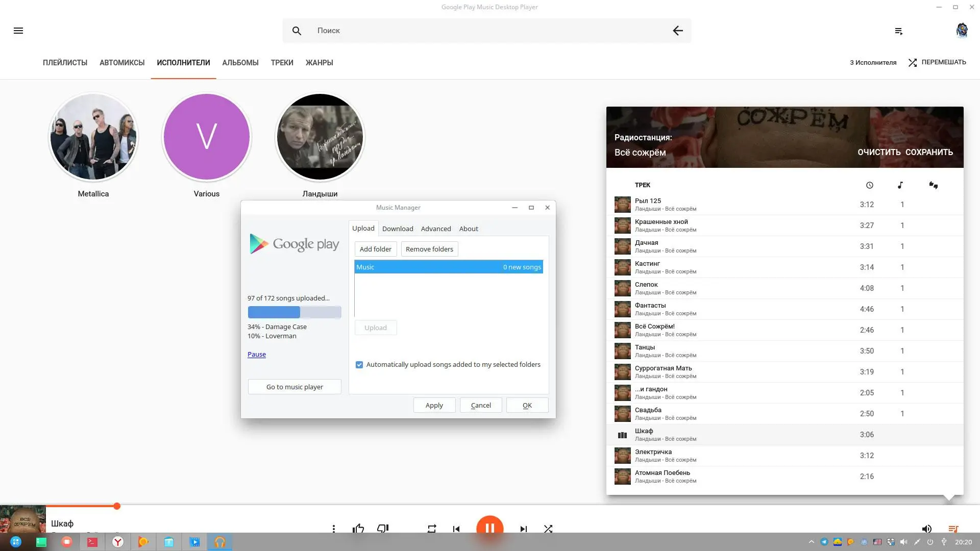Play the track Всё Сожрём!

[x=785, y=330]
